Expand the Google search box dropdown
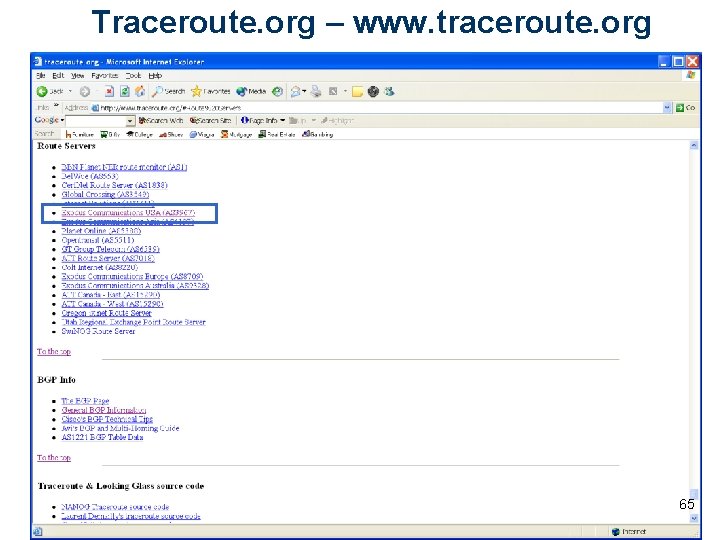The image size is (720, 540). tap(130, 121)
